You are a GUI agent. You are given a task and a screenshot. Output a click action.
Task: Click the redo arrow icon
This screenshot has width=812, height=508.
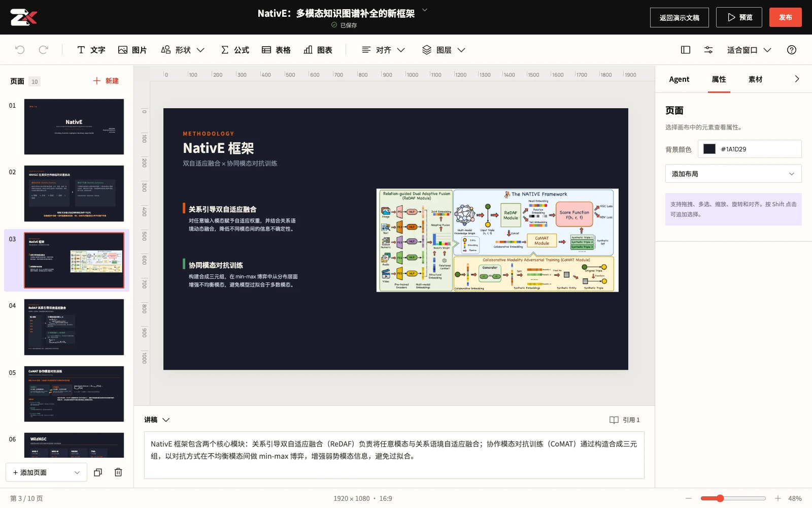(x=44, y=50)
